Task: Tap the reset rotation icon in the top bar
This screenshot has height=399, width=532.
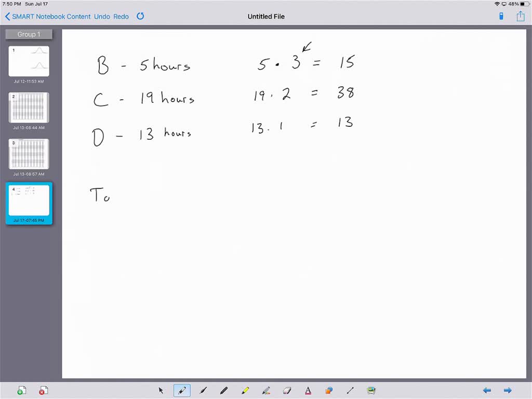Action: click(140, 16)
